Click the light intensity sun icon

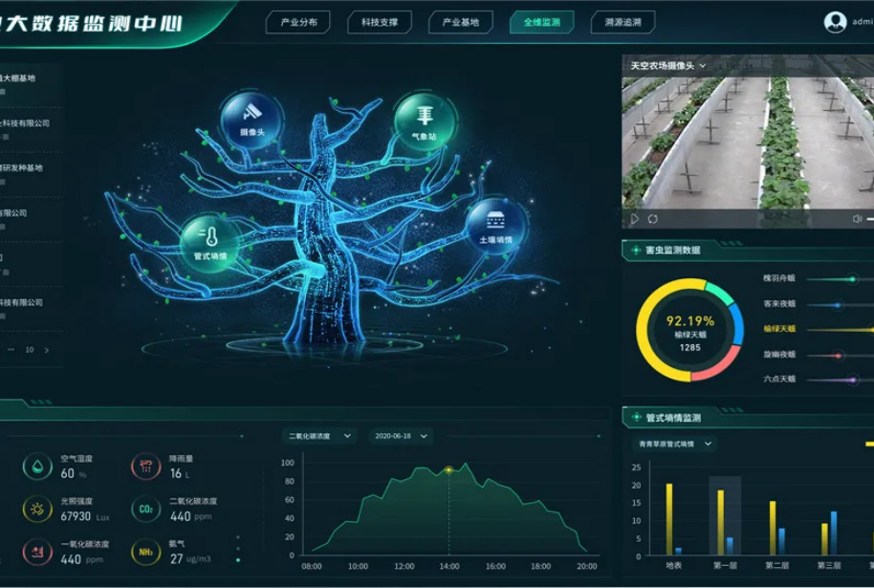coord(37,510)
